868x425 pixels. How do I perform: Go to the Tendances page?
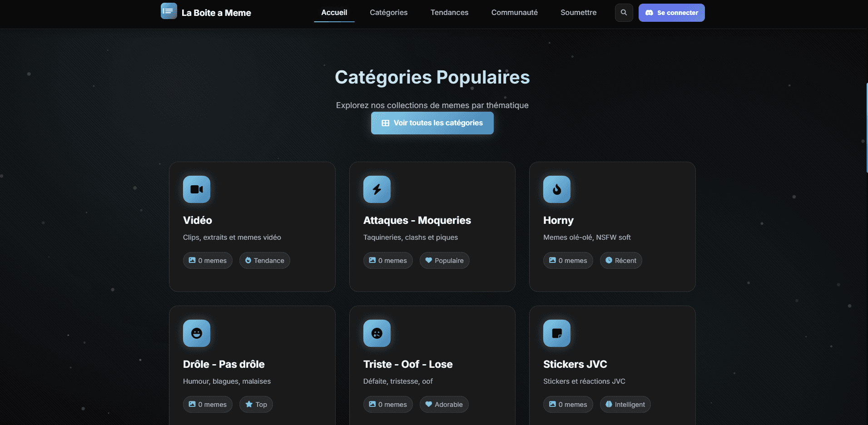click(449, 13)
